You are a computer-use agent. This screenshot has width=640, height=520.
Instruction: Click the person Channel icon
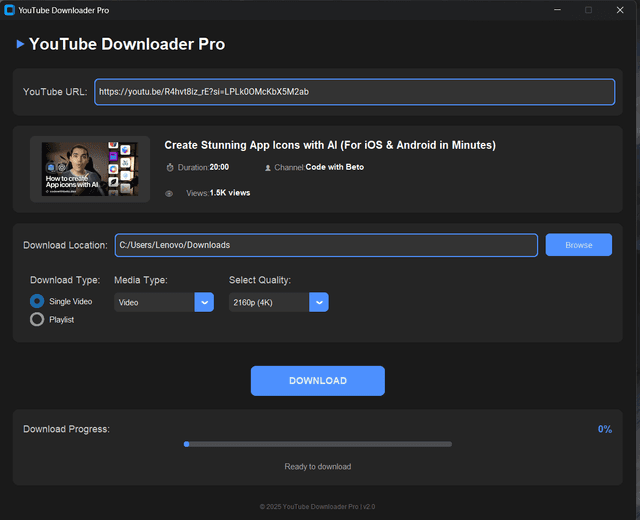(x=268, y=168)
